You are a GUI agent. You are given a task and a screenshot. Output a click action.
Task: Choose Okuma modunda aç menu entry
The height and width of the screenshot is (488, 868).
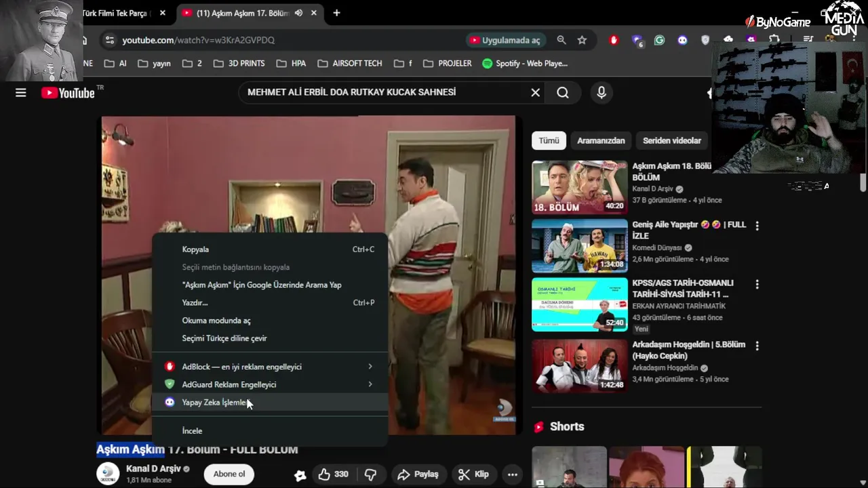pos(270,321)
